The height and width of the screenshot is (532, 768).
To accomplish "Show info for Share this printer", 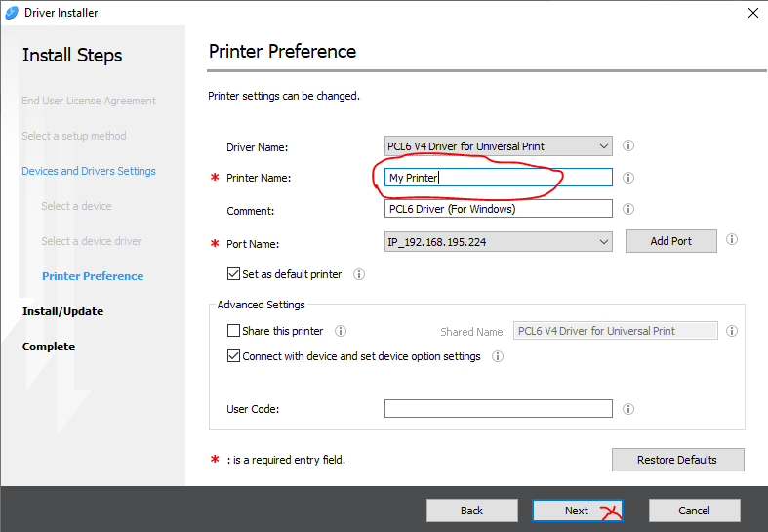I will pos(341,331).
